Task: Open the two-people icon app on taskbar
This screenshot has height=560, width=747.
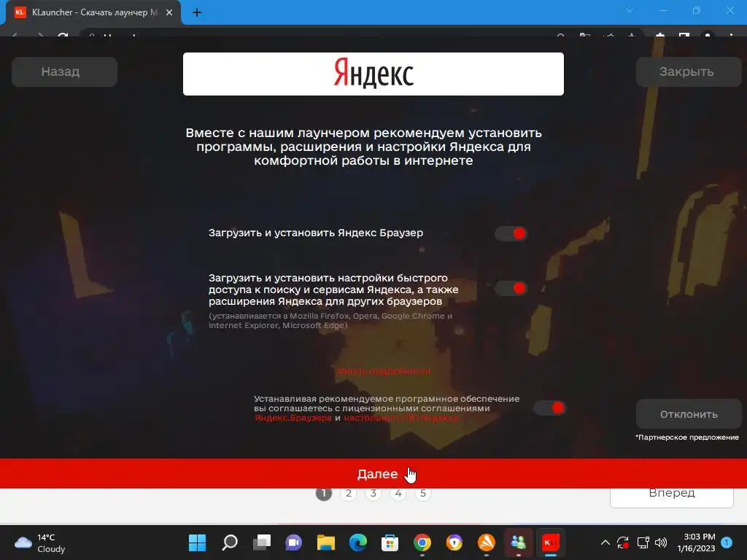Action: coord(519,542)
